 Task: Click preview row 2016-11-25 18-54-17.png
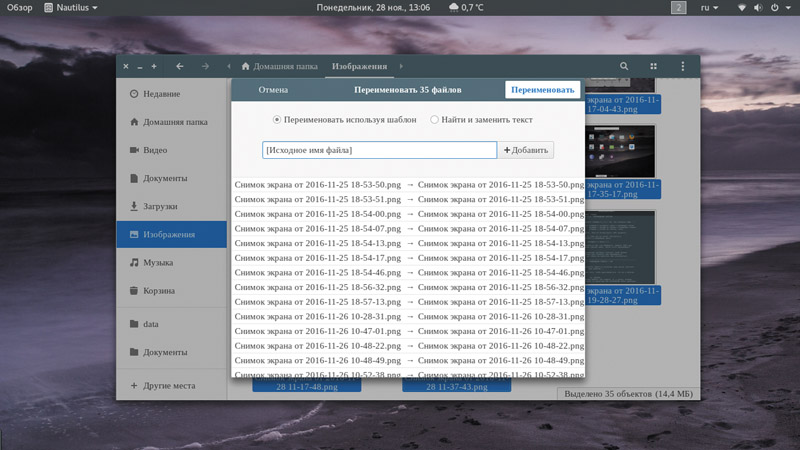(409, 258)
